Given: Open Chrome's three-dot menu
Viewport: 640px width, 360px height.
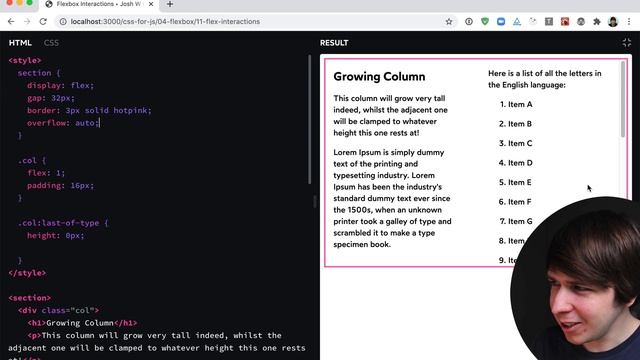Looking at the screenshot, I should (629, 22).
